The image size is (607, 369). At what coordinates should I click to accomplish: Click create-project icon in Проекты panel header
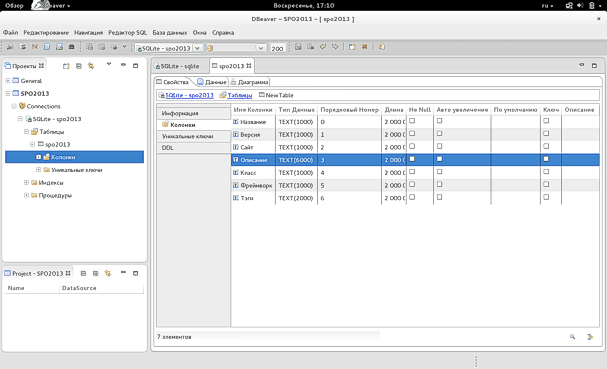pyautogui.click(x=66, y=66)
